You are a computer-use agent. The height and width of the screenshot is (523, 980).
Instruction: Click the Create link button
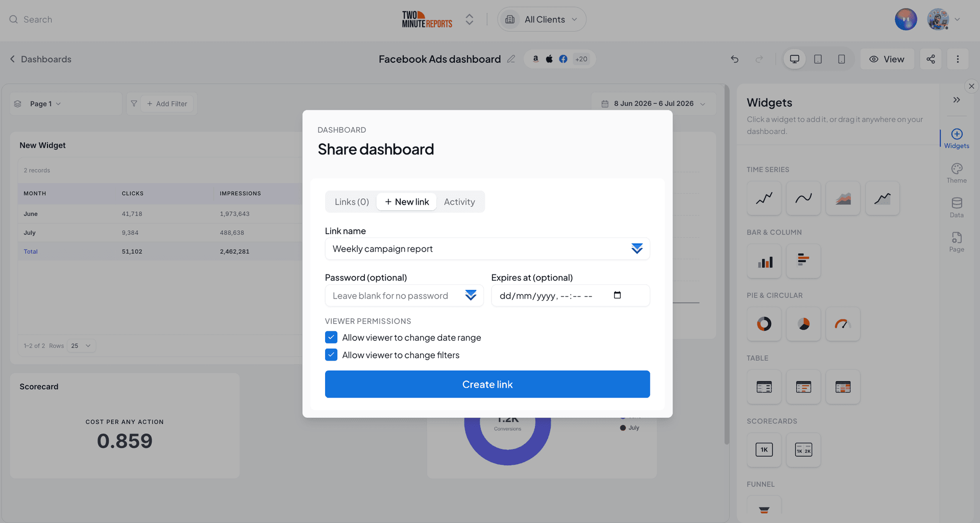[487, 384]
